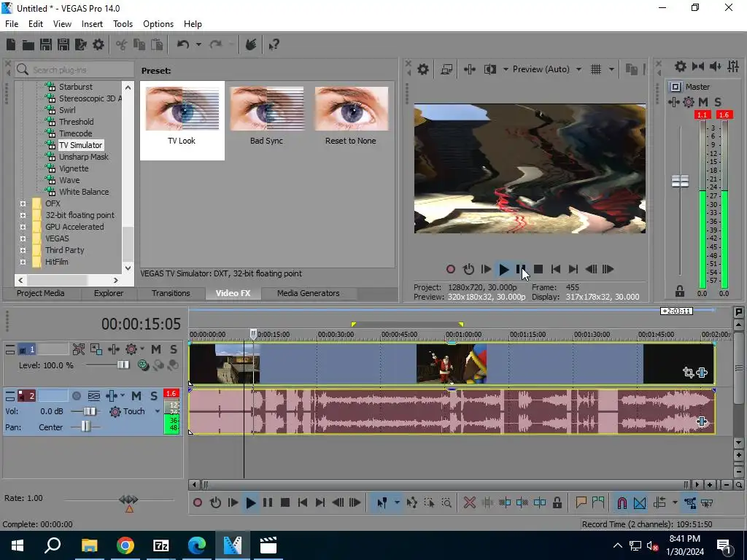747x560 pixels.
Task: Mute audio track 2
Action: click(x=136, y=396)
